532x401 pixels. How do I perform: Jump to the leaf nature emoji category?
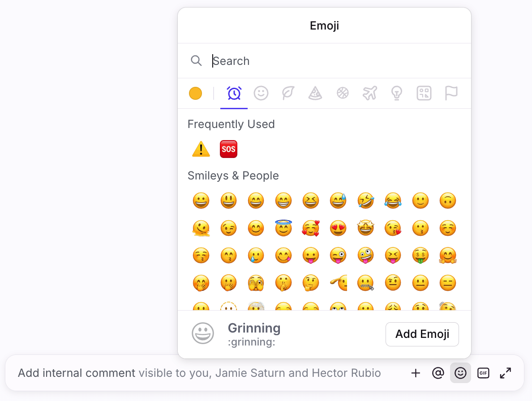pos(288,94)
